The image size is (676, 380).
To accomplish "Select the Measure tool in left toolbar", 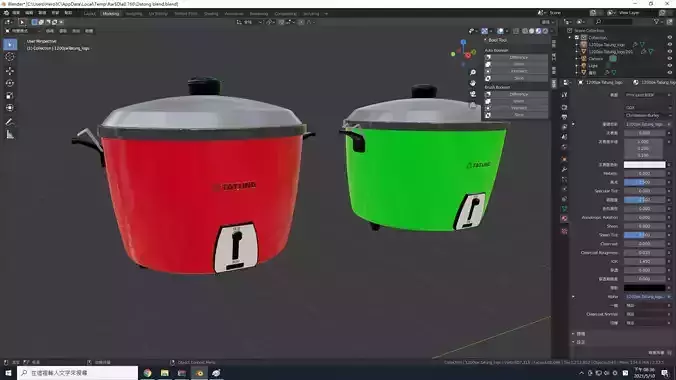I will pos(10,135).
